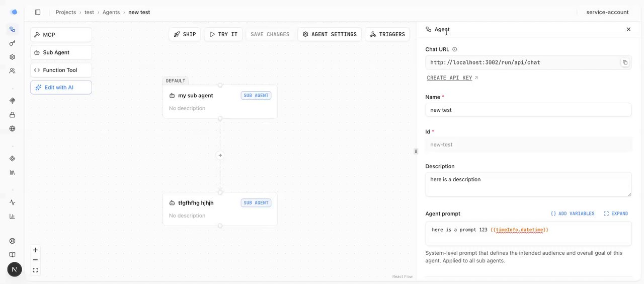Open the people/members icon in sidebar
644x284 pixels.
click(x=13, y=71)
